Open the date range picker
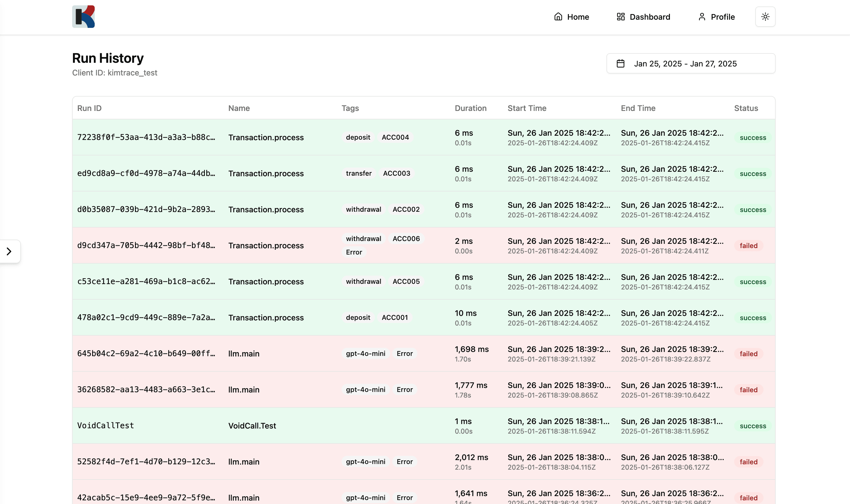 click(x=690, y=64)
